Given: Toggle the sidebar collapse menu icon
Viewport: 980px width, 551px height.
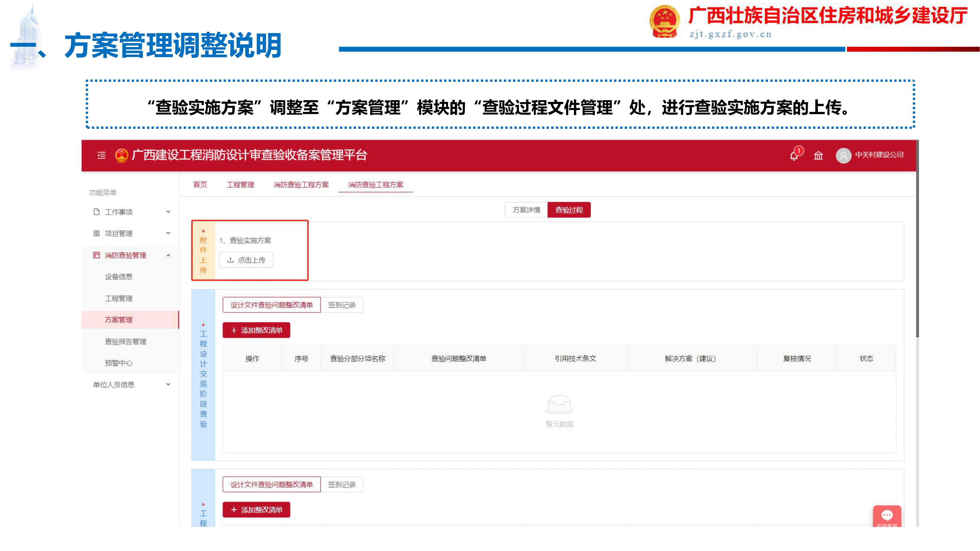Looking at the screenshot, I should point(101,155).
